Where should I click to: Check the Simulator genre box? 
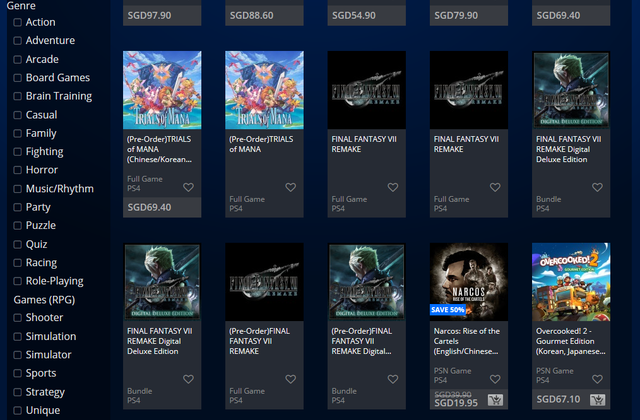[x=18, y=355]
